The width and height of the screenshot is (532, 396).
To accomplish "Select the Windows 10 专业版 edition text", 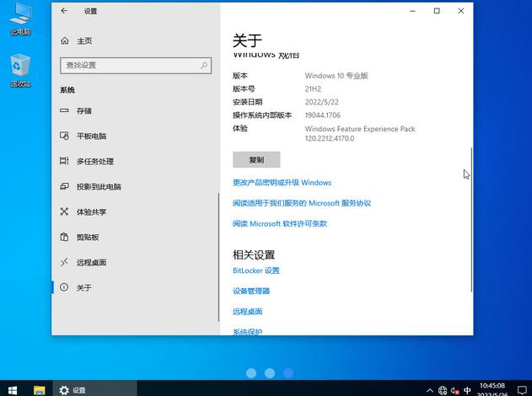I will [x=336, y=76].
